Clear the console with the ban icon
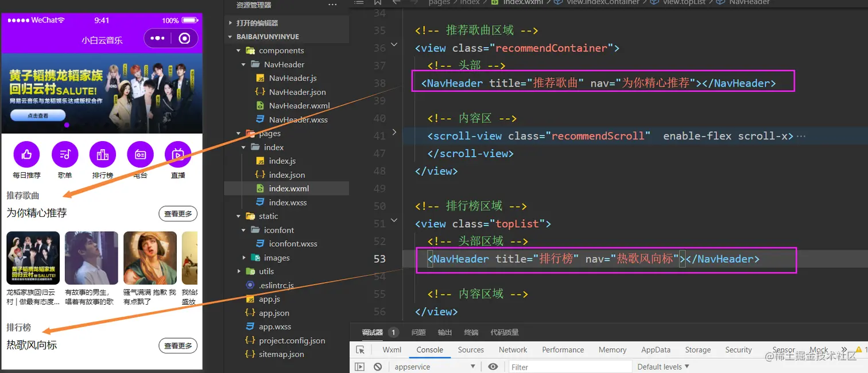868x373 pixels. click(378, 367)
